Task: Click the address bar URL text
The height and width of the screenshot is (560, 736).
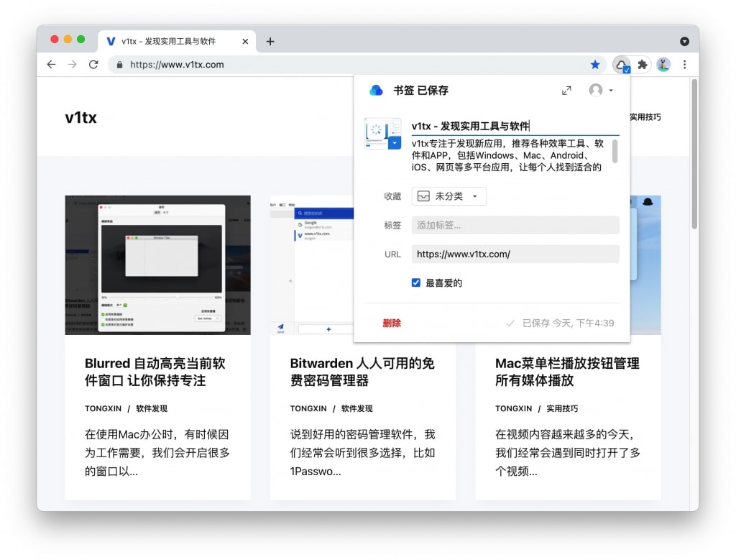Action: tap(177, 65)
